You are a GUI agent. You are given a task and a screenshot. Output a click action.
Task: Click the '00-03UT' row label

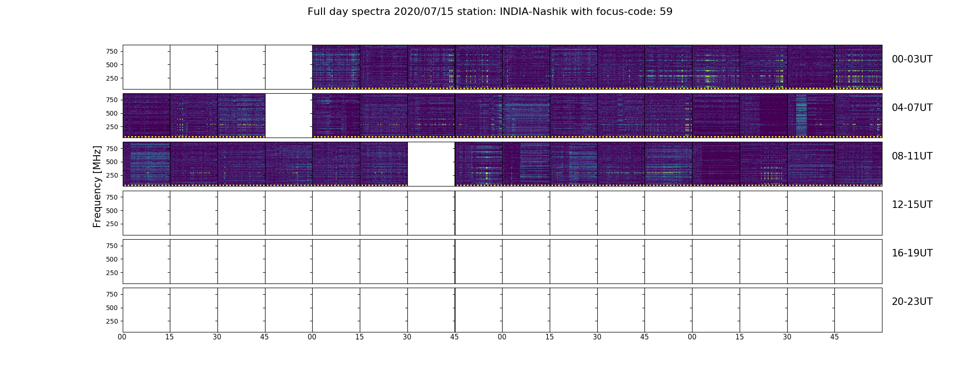click(x=912, y=59)
